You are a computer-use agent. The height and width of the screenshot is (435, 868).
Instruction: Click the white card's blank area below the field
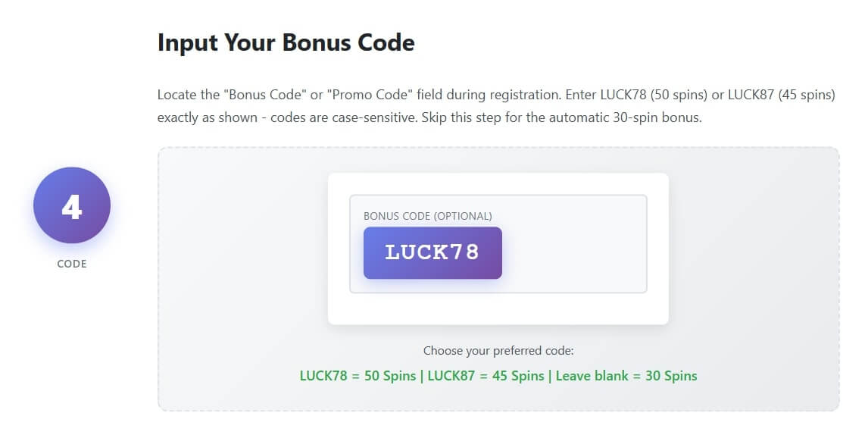pyautogui.click(x=498, y=309)
